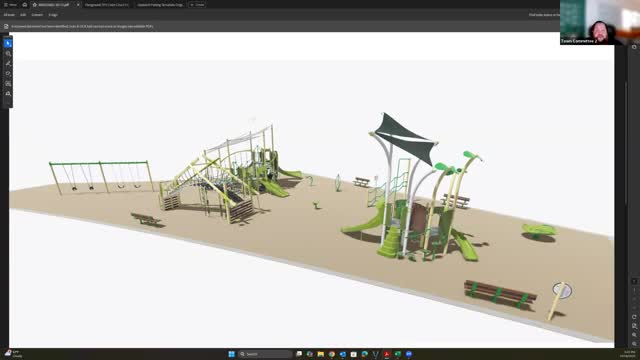Go to Acrobat Home via the house icon
Image resolution: width=640 pixels, height=360 pixels.
tap(24, 5)
